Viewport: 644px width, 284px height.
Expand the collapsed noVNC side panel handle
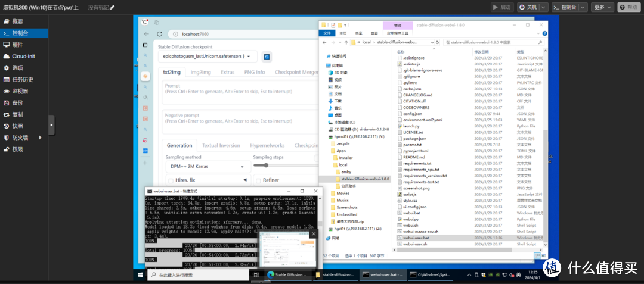pos(51,124)
